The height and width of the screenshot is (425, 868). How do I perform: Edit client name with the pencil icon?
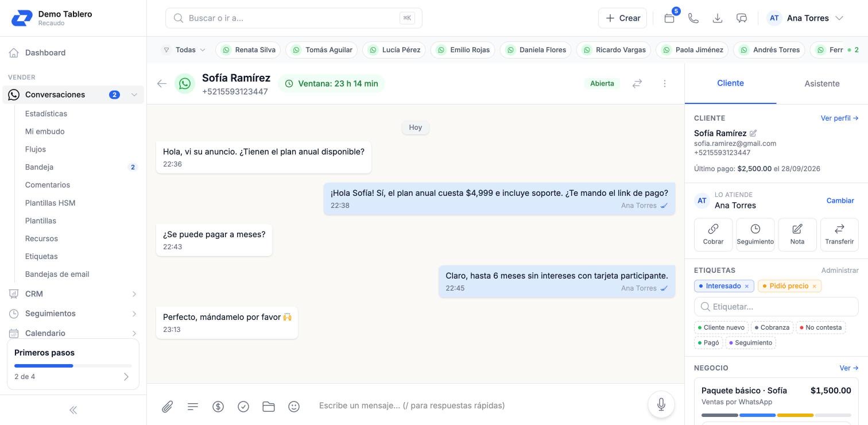click(753, 133)
